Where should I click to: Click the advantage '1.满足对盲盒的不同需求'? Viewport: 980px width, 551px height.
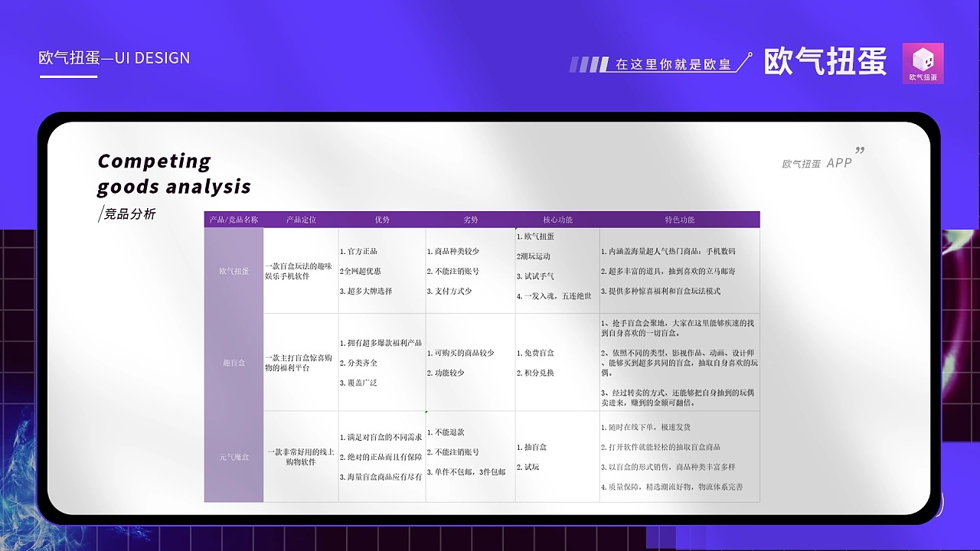[x=381, y=437]
